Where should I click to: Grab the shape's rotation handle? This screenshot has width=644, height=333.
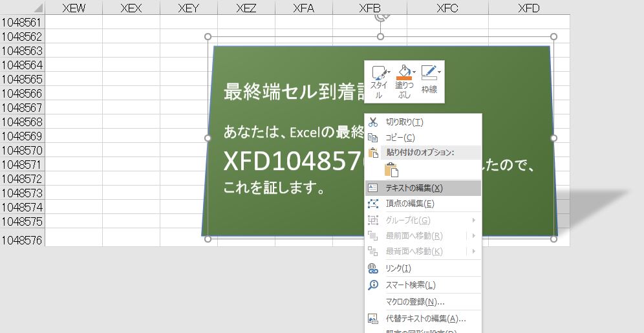pyautogui.click(x=381, y=17)
